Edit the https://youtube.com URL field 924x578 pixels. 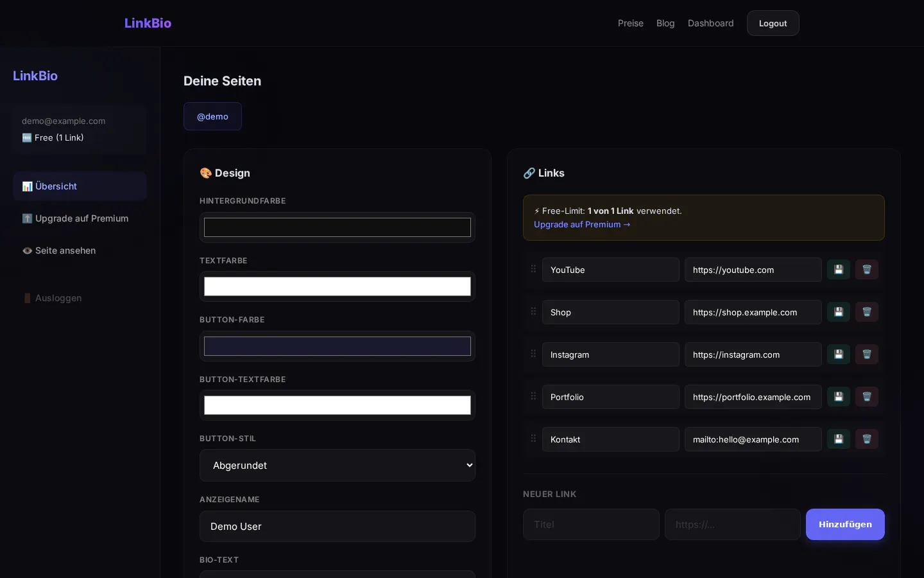pyautogui.click(x=753, y=270)
